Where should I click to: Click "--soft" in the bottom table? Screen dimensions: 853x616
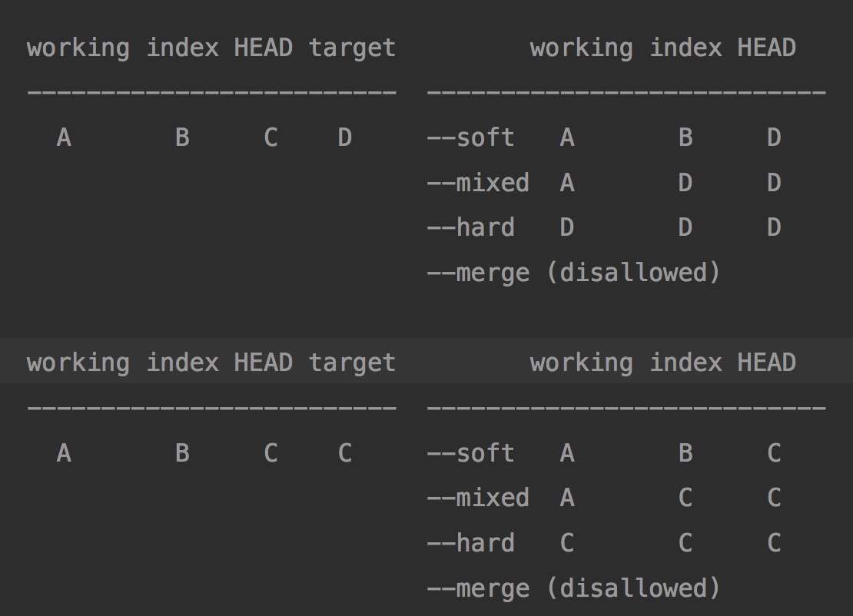pos(470,453)
